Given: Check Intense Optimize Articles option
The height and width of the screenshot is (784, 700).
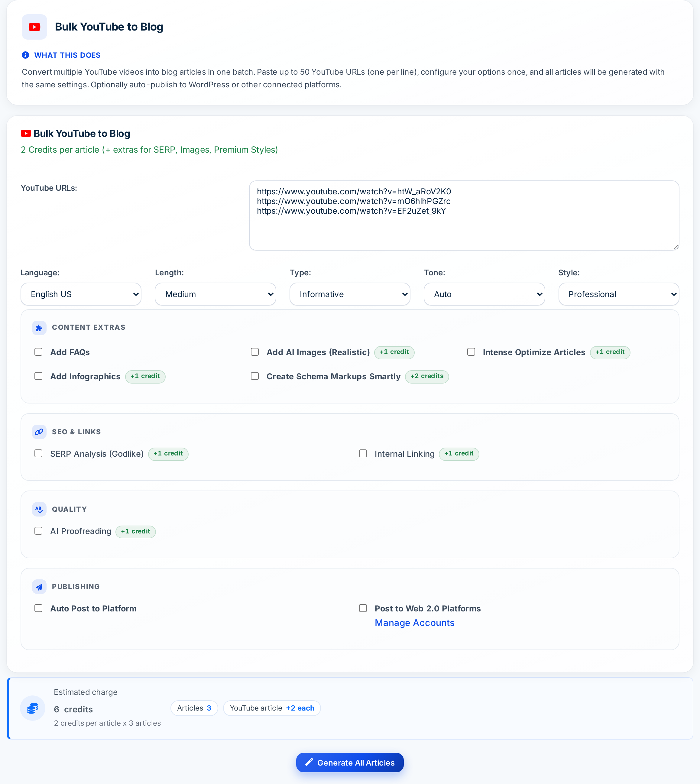Looking at the screenshot, I should 471,352.
